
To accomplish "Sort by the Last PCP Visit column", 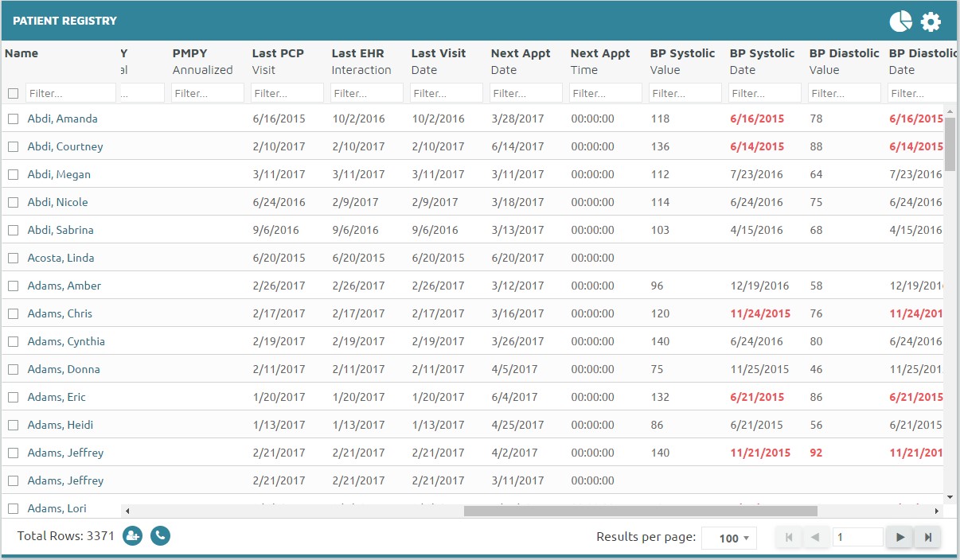I will point(278,61).
